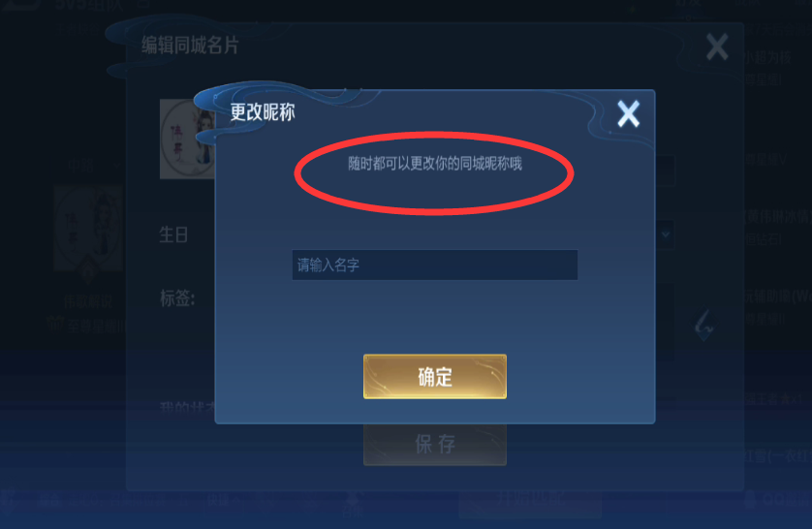Close the 编辑同城名片 window
Screen dimensions: 812x529
click(717, 47)
